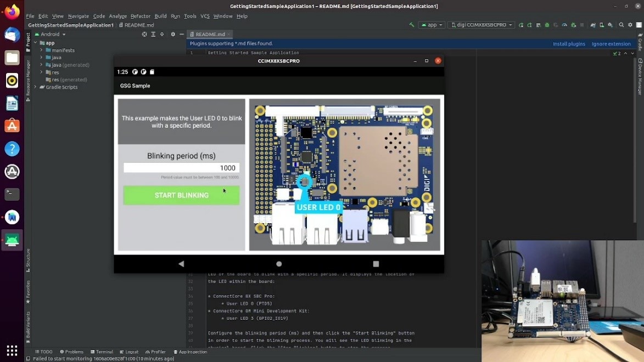Open the Terminal tool window

103,352
